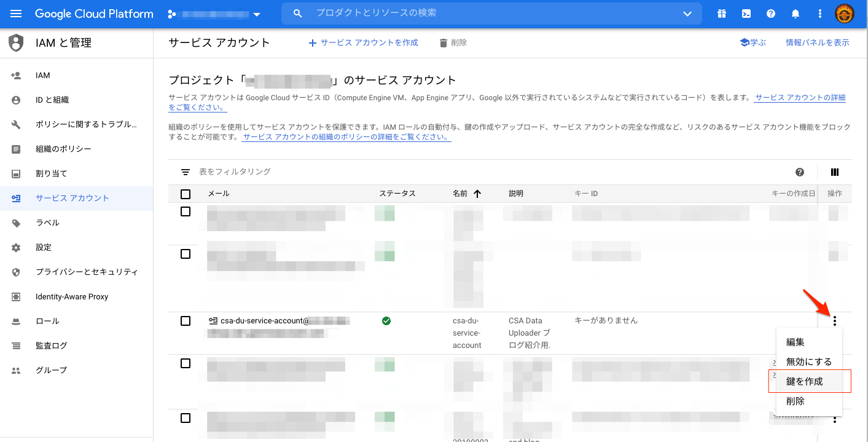868x442 pixels.
Task: Click the 組織のポリシー list icon
Action: pyautogui.click(x=16, y=149)
